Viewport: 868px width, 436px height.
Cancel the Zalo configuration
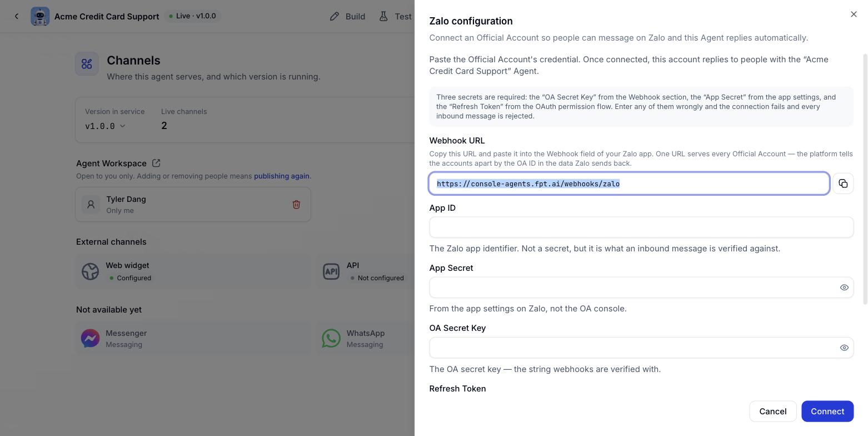click(x=772, y=411)
